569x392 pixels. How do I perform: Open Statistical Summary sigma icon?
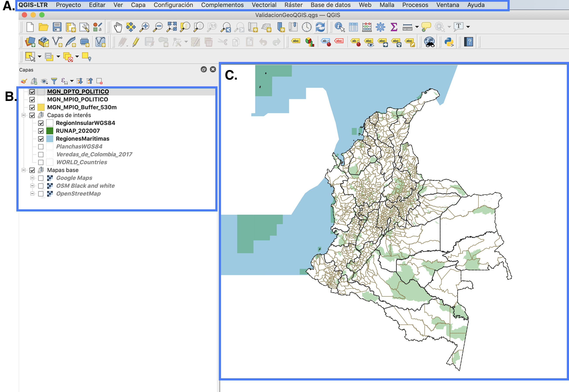pos(394,27)
